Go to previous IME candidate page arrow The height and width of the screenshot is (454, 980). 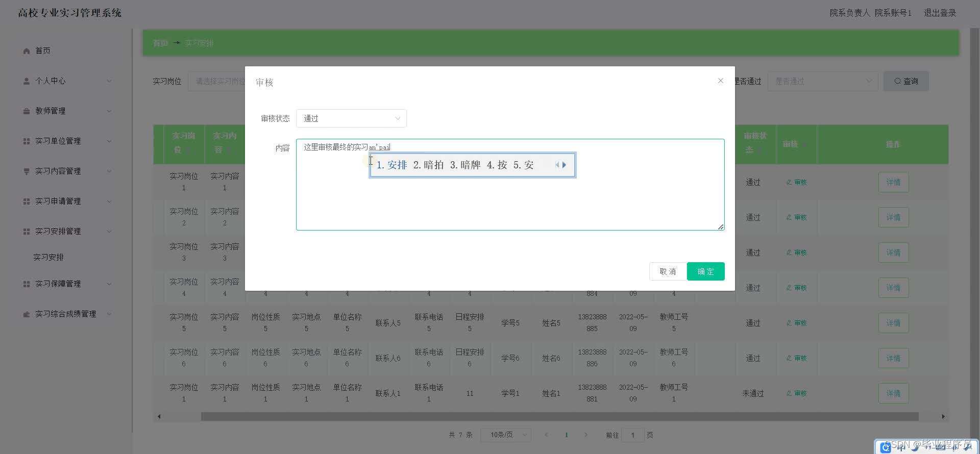click(x=557, y=165)
